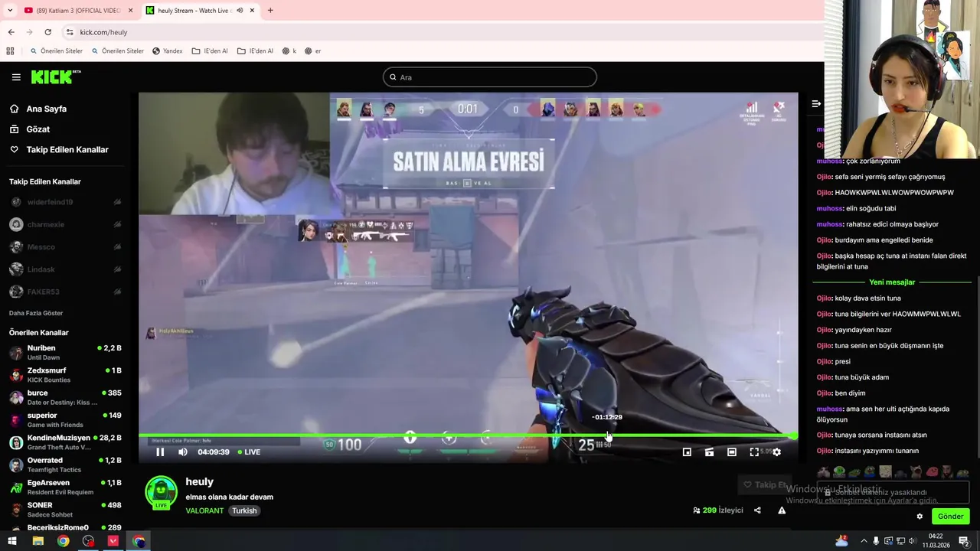Open the 'k' ChatGPT bookmark

[289, 51]
